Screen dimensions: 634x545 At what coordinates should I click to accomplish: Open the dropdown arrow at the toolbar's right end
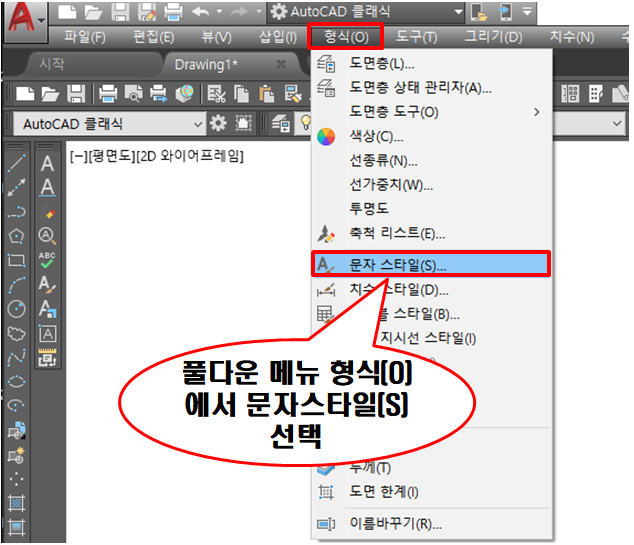click(x=617, y=123)
